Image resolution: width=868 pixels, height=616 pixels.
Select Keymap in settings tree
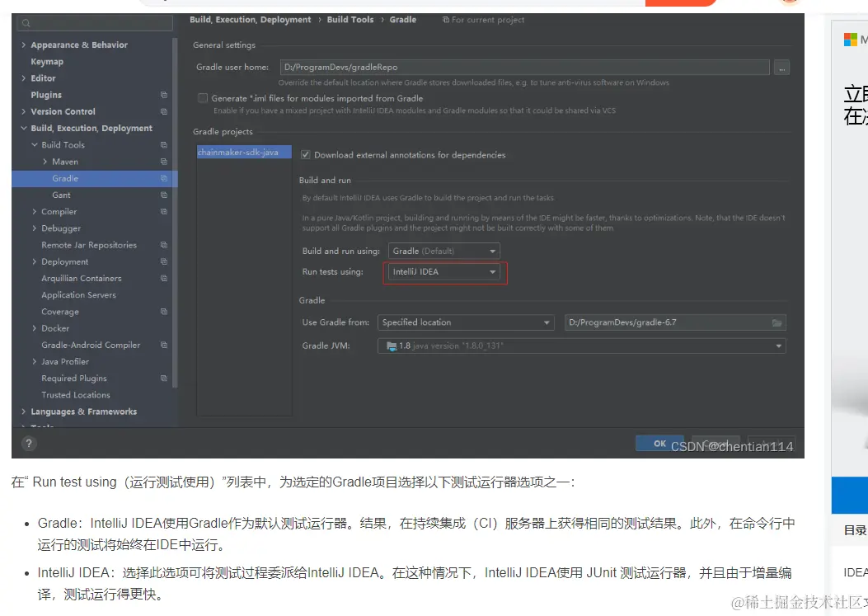(x=47, y=62)
